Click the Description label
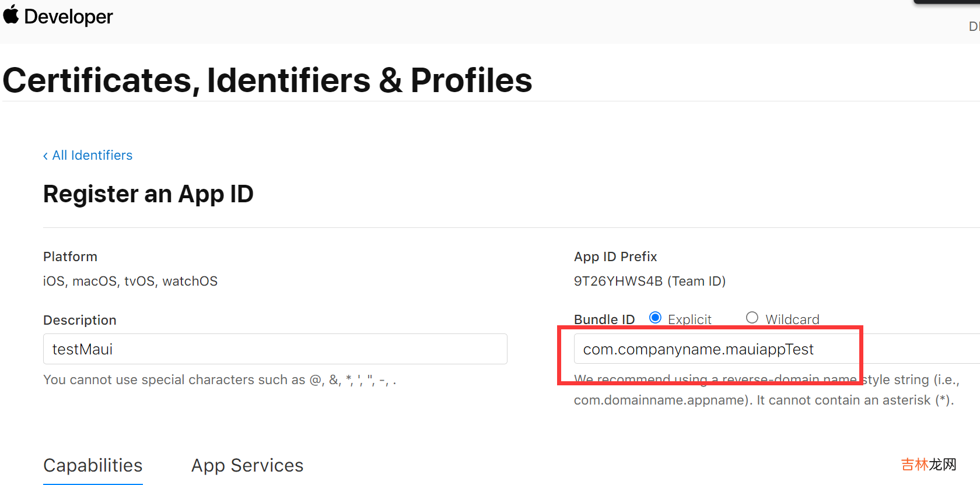 [x=80, y=320]
